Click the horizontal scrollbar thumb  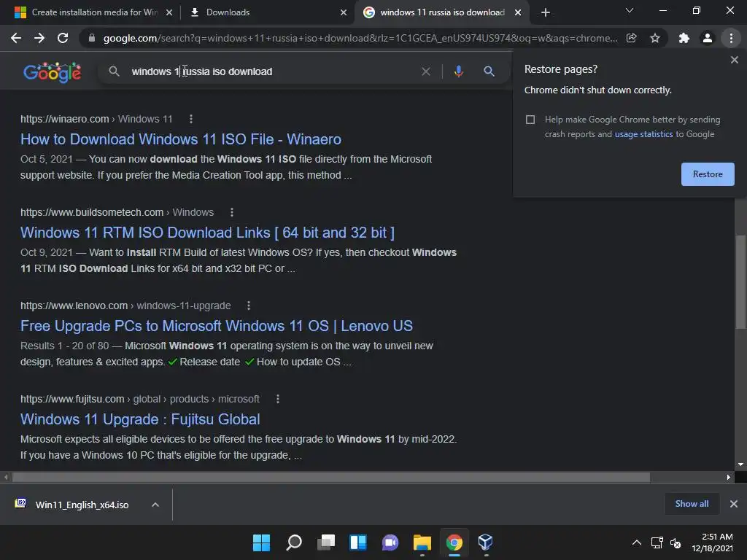(330, 477)
